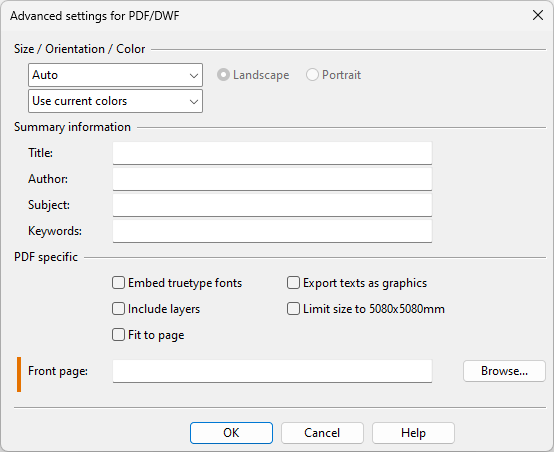Browse for a front page file
Image resolution: width=554 pixels, height=452 pixels.
(x=504, y=371)
